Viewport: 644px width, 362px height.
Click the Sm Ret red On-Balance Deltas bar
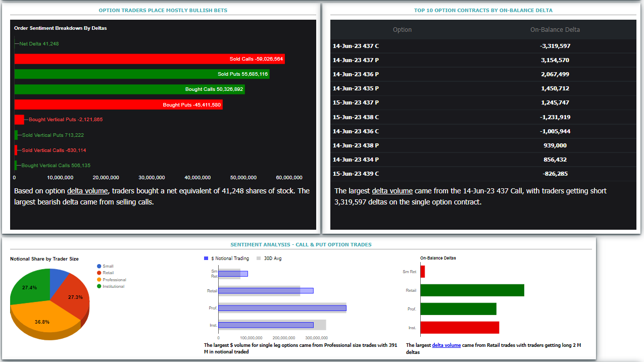pyautogui.click(x=423, y=272)
